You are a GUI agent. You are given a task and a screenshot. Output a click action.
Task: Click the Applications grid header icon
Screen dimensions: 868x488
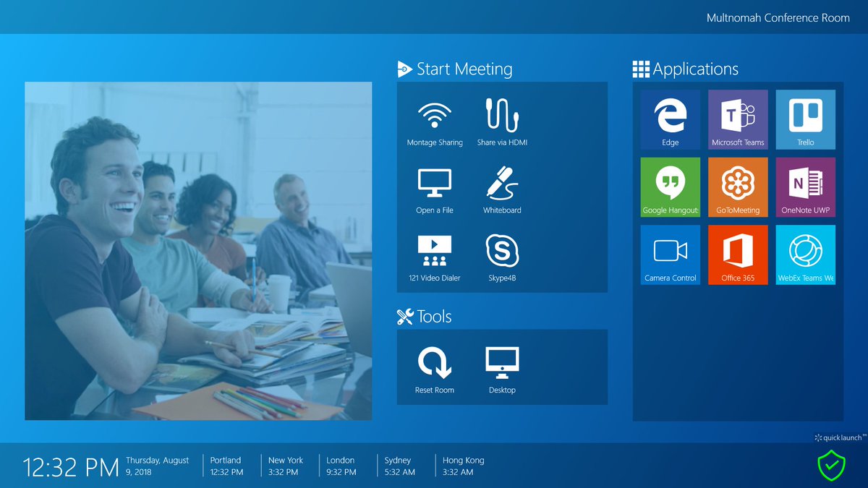(x=641, y=69)
